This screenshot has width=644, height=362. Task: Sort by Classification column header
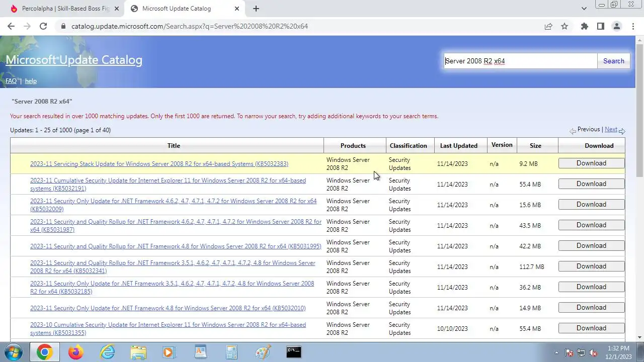click(x=408, y=145)
